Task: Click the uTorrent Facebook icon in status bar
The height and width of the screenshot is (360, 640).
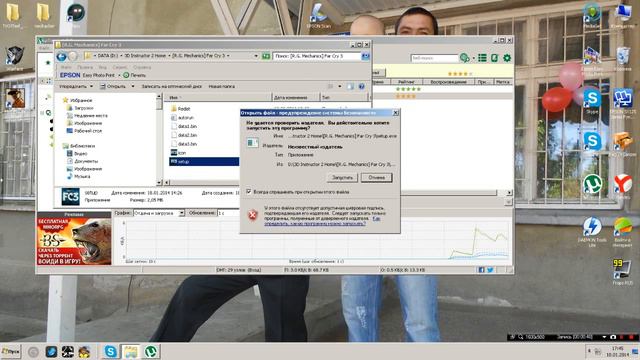Action: pos(481,270)
